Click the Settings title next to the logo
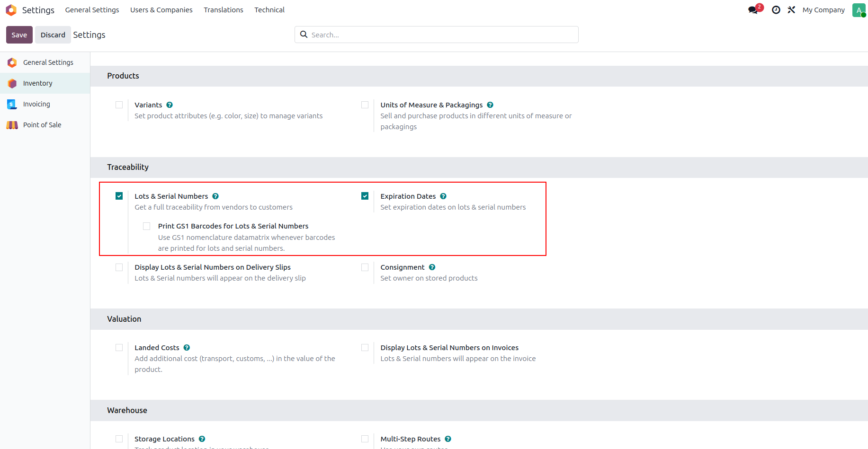 pos(38,10)
